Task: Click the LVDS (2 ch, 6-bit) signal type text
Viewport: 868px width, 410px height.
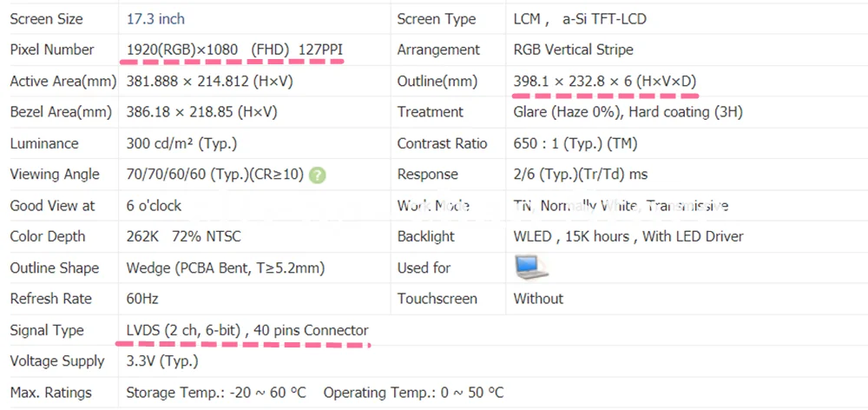Action: tap(183, 330)
